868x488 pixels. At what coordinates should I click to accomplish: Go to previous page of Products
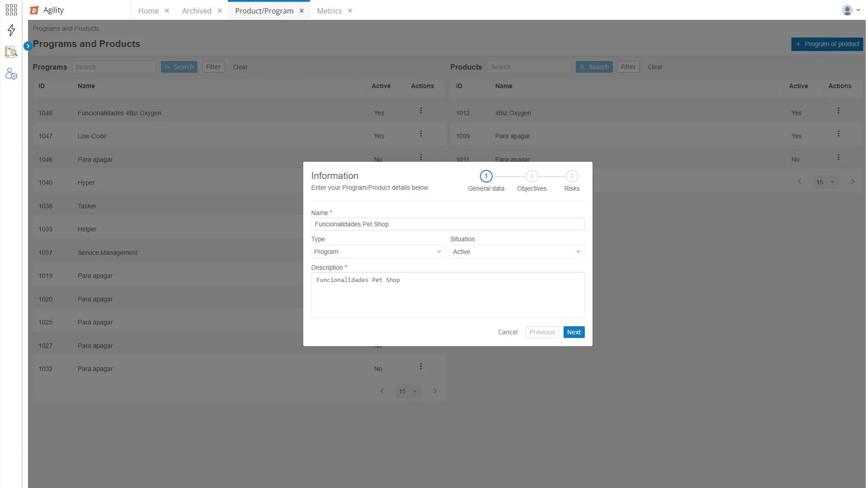[799, 182]
